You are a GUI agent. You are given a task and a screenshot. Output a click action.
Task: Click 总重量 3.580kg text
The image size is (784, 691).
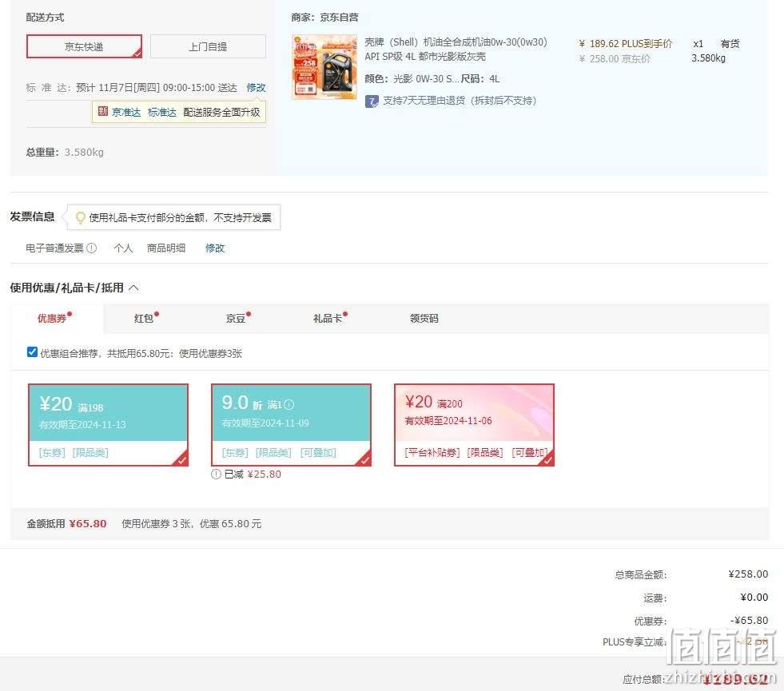(x=65, y=152)
